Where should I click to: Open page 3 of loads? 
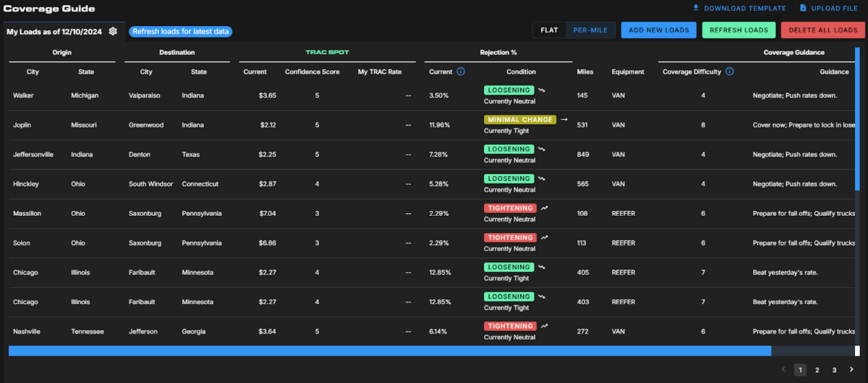click(x=834, y=370)
